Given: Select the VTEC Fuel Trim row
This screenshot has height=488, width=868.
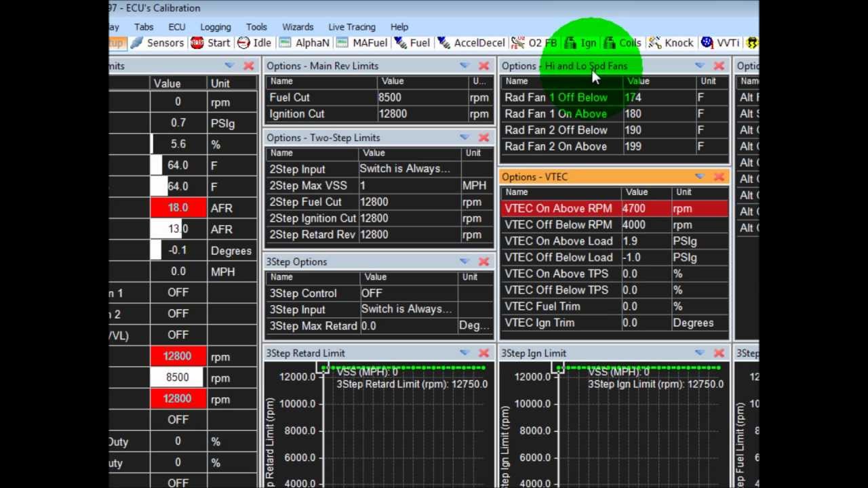Looking at the screenshot, I should tap(614, 306).
